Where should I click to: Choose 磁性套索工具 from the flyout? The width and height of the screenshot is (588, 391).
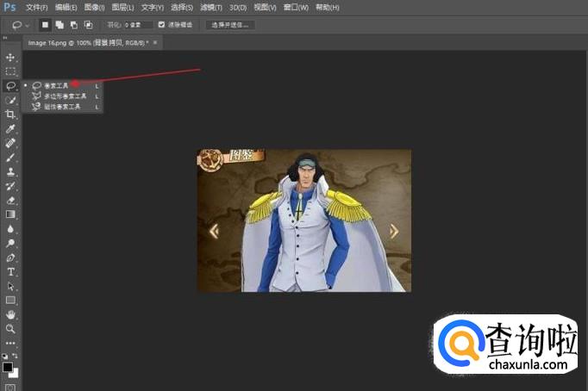[62, 107]
